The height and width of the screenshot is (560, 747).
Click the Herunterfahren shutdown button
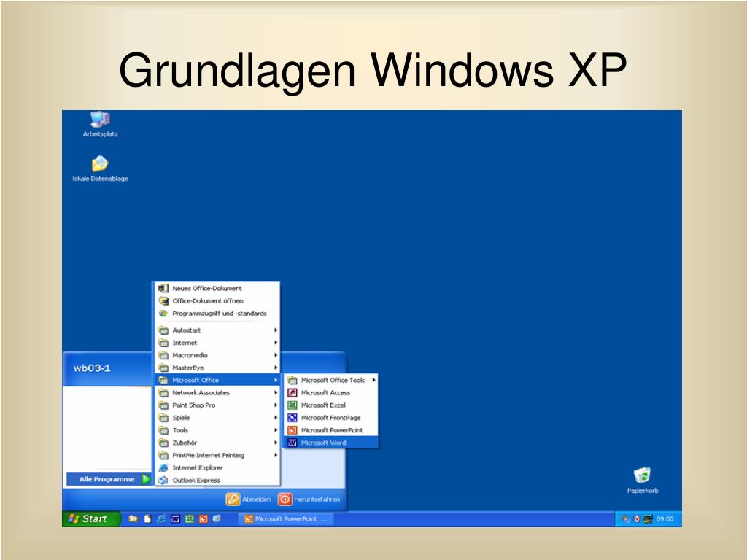pos(309,499)
